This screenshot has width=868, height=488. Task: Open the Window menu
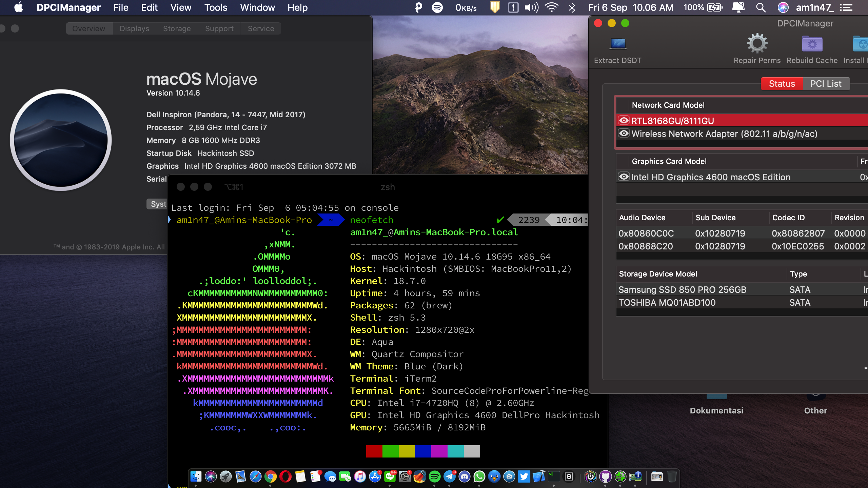click(x=257, y=7)
